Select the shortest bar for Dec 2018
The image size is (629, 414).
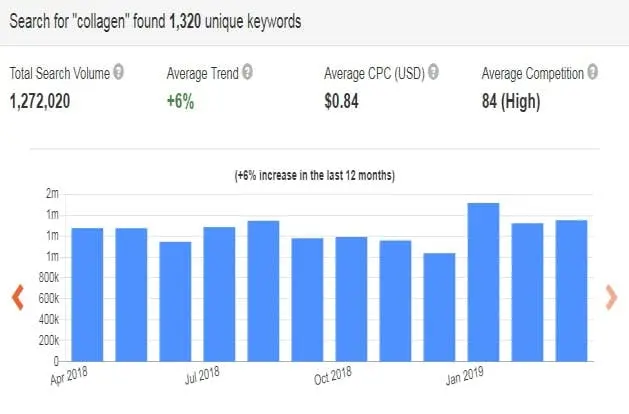coord(439,307)
